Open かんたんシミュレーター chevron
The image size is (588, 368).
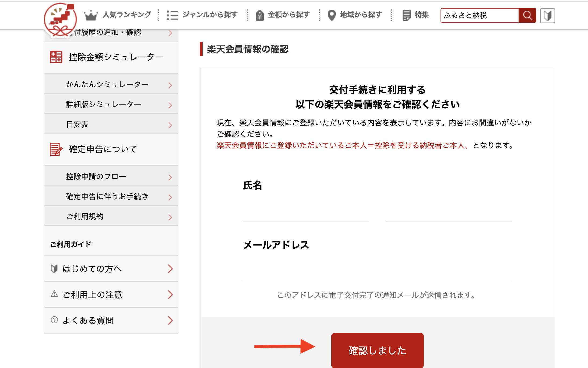click(170, 85)
